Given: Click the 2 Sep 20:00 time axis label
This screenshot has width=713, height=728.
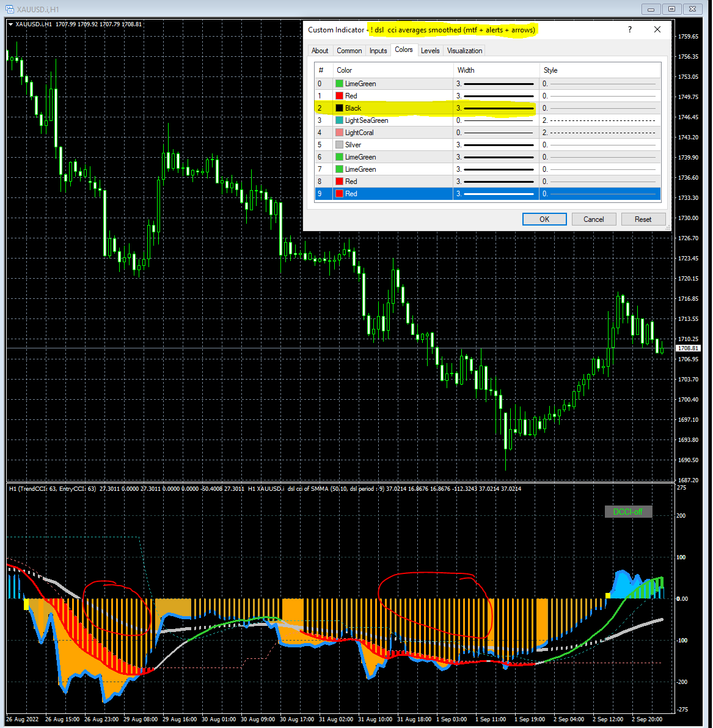Looking at the screenshot, I should pos(646,719).
